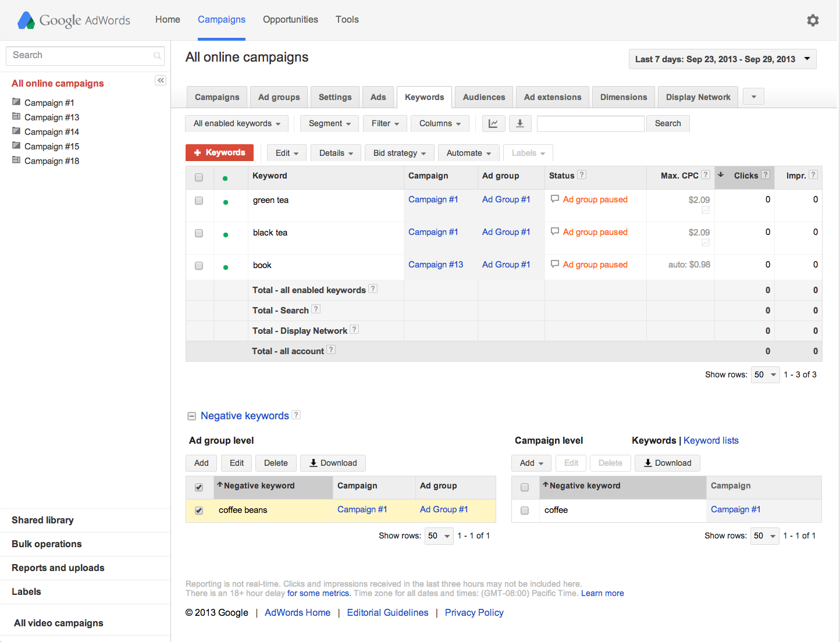840x642 pixels.
Task: Click the green status dot for book
Action: pyautogui.click(x=226, y=267)
